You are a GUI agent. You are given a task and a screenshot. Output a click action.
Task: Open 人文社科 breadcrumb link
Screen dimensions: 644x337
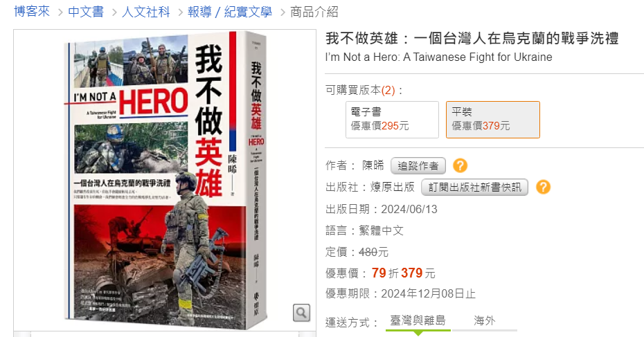tap(146, 12)
